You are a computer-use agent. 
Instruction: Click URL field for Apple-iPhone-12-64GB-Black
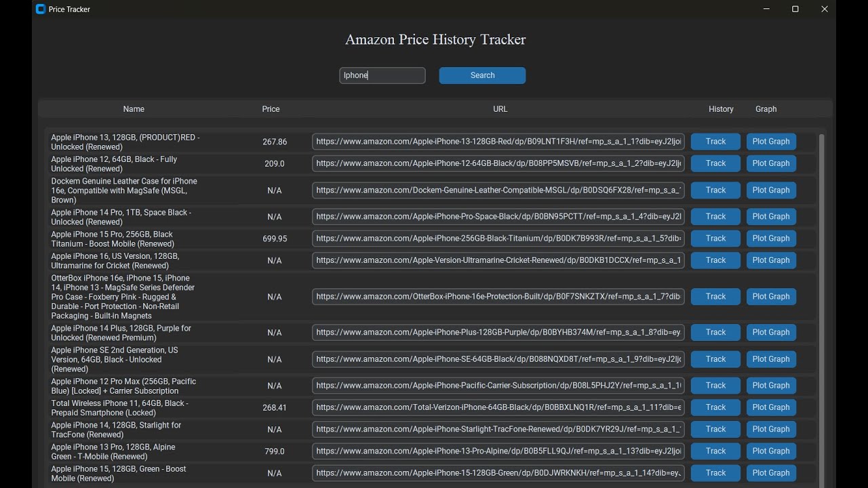pyautogui.click(x=498, y=163)
